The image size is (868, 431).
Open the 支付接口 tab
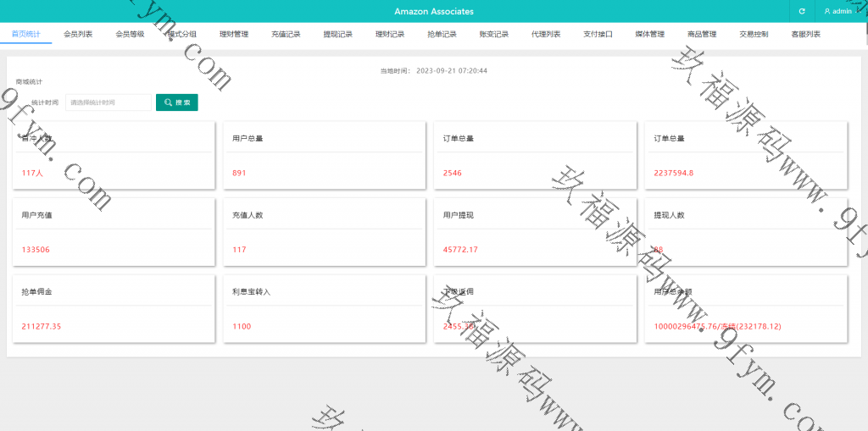(x=598, y=34)
